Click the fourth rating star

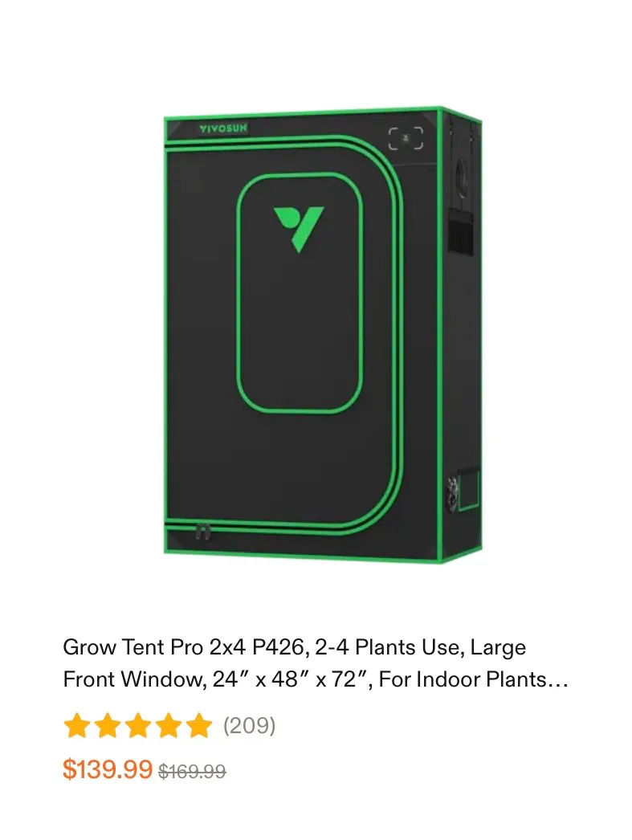[169, 725]
